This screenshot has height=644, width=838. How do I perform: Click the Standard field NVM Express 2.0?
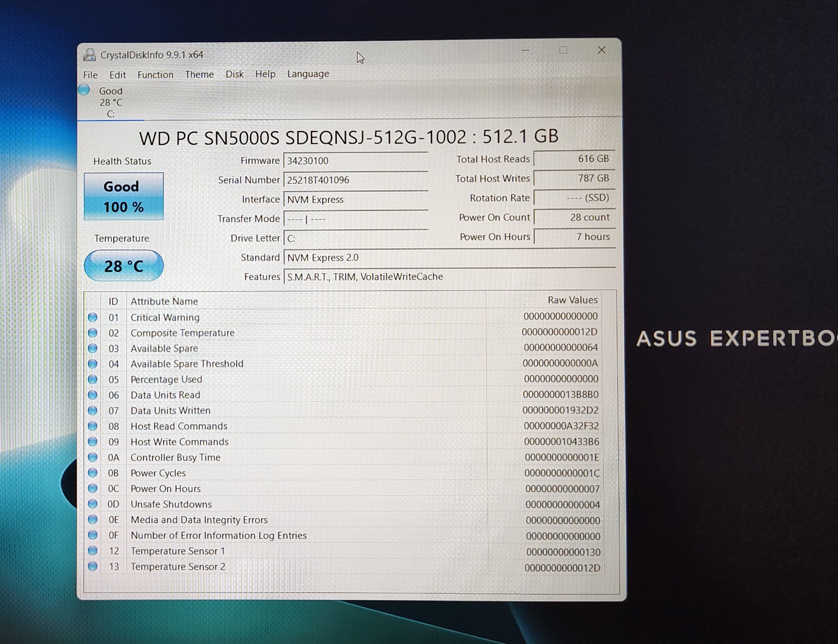coord(449,258)
